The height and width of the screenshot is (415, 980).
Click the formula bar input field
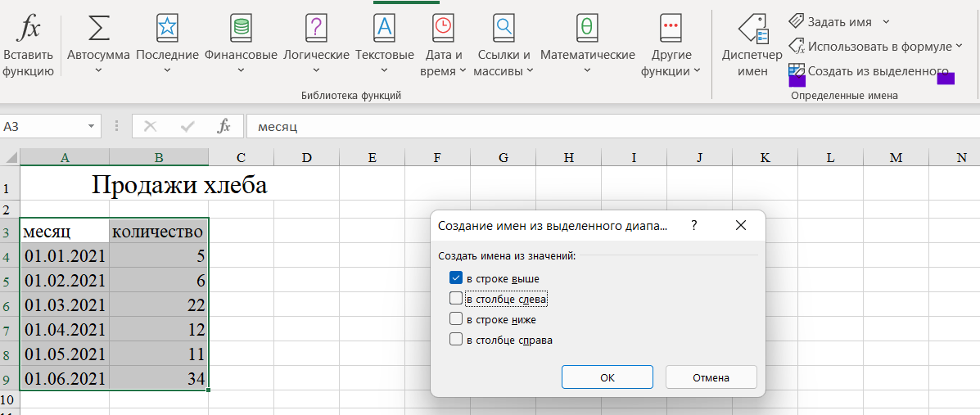606,127
